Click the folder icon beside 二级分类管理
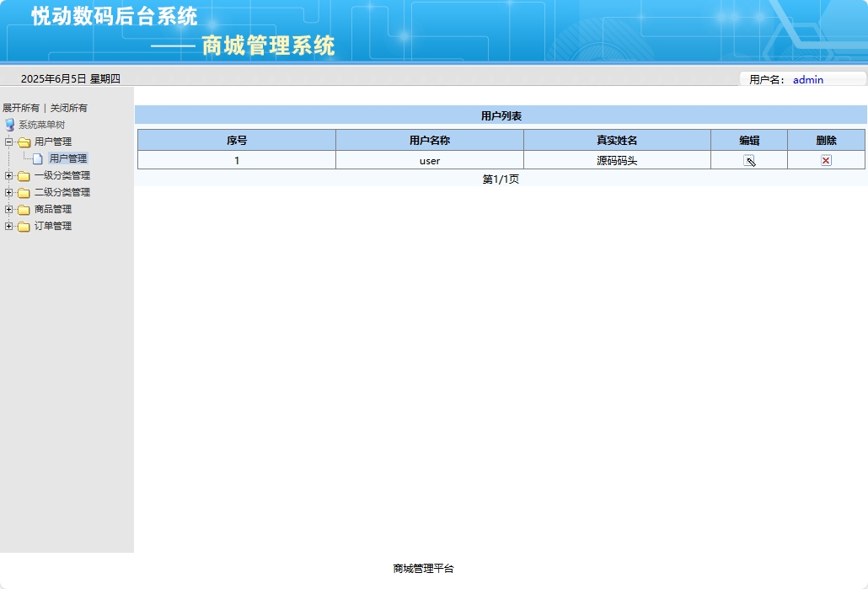Image resolution: width=868 pixels, height=589 pixels. [x=24, y=192]
